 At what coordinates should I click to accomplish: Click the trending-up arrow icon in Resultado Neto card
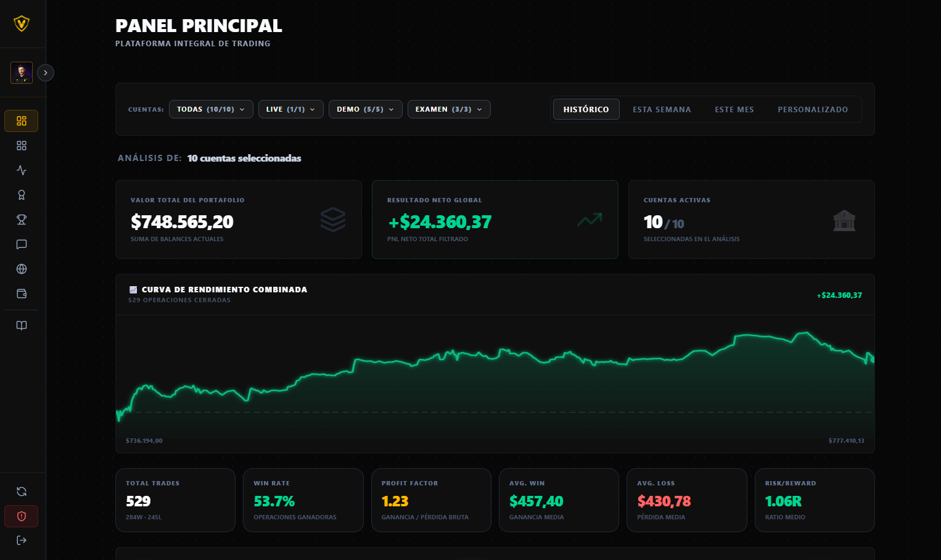coord(590,220)
